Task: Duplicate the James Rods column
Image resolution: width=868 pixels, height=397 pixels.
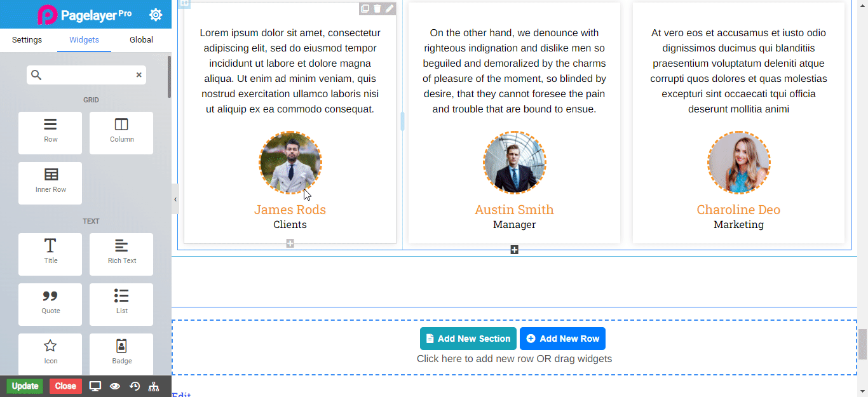Action: pyautogui.click(x=365, y=8)
